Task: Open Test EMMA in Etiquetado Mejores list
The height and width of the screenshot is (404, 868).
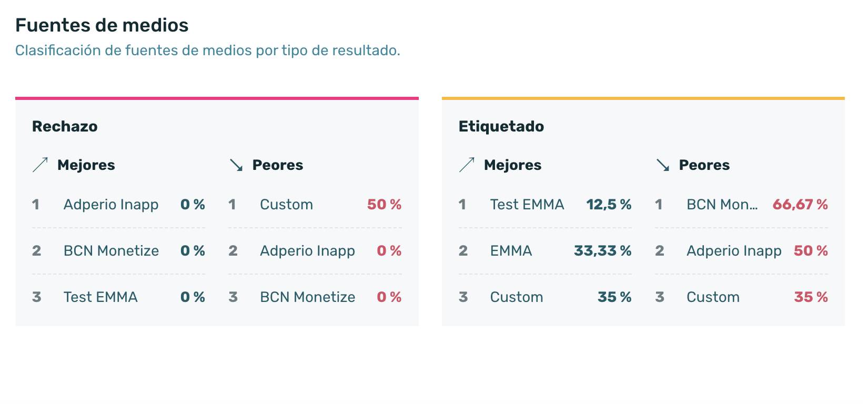Action: (527, 205)
